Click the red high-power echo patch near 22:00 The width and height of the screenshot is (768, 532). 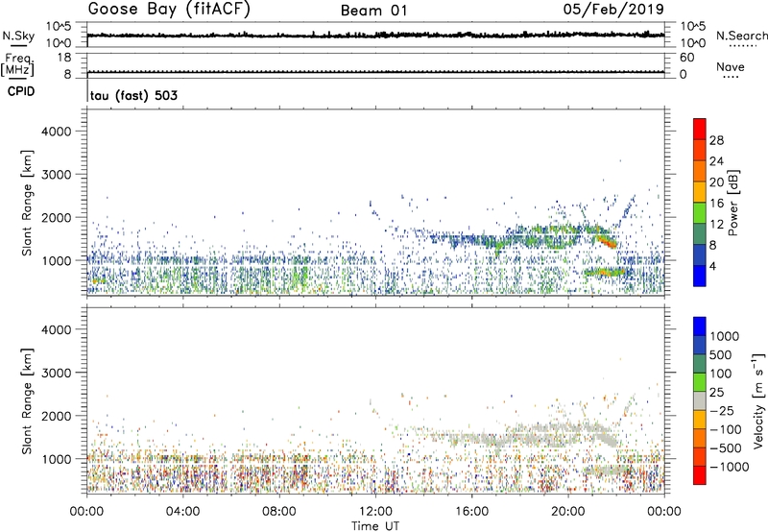[608, 241]
